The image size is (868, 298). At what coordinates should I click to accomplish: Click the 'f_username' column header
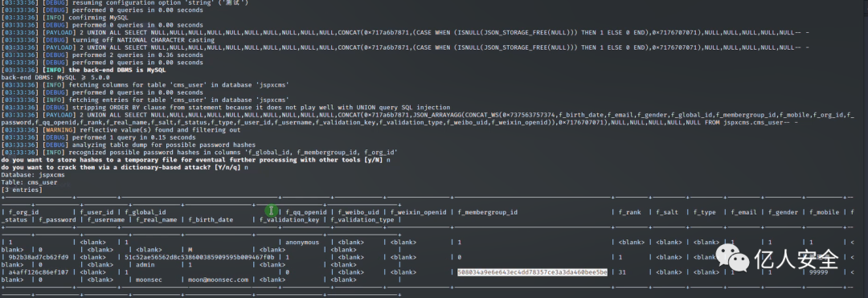pos(106,220)
